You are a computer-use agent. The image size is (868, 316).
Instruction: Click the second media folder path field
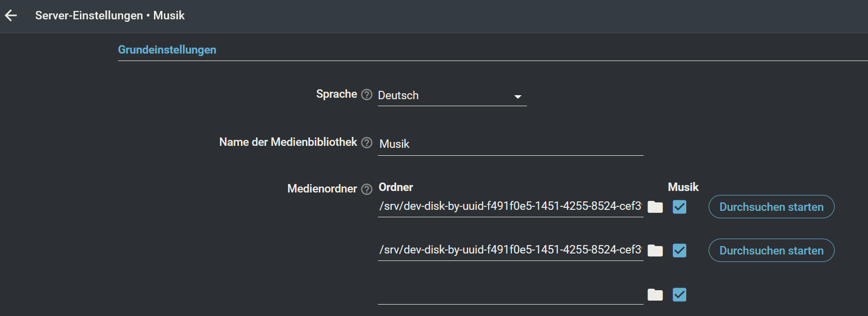click(x=510, y=250)
